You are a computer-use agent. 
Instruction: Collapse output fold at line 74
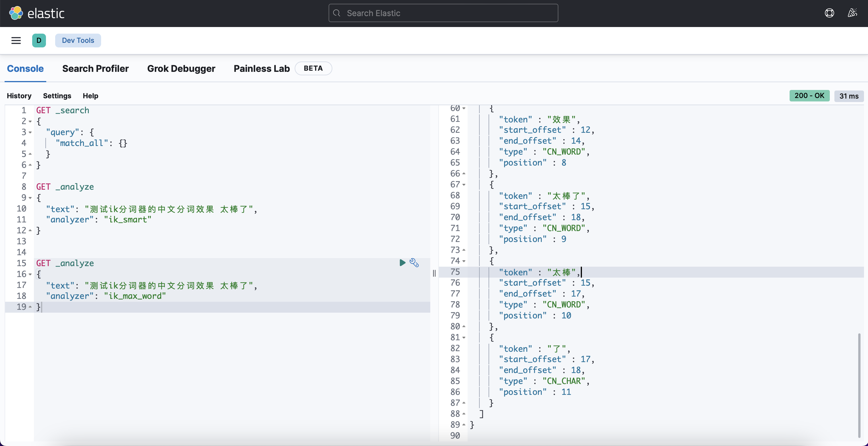pos(464,261)
